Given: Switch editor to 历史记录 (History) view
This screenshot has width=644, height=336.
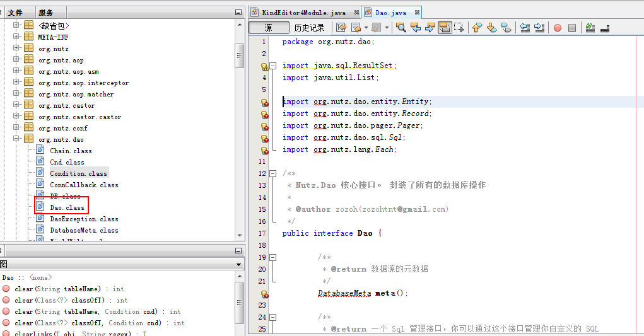Looking at the screenshot, I should 309,28.
